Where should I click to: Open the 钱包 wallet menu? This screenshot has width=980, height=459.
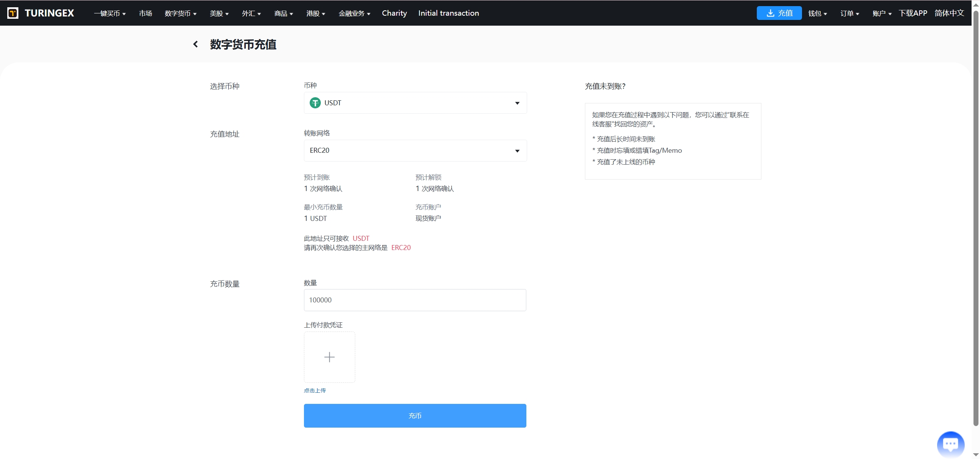coord(818,13)
